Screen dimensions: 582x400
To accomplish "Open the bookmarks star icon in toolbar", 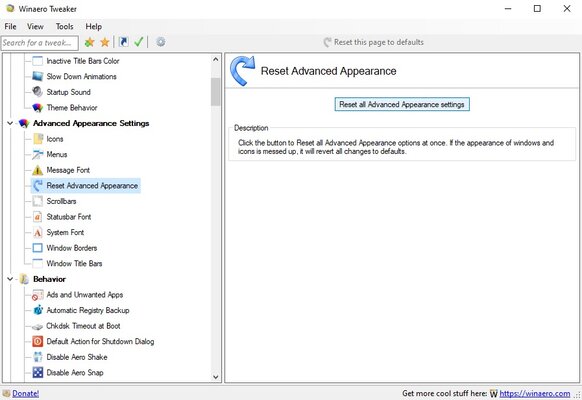I will pos(105,42).
